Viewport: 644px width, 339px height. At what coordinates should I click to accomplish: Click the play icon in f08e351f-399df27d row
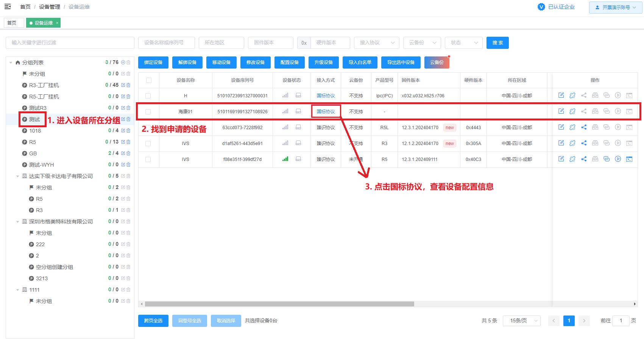tap(618, 159)
